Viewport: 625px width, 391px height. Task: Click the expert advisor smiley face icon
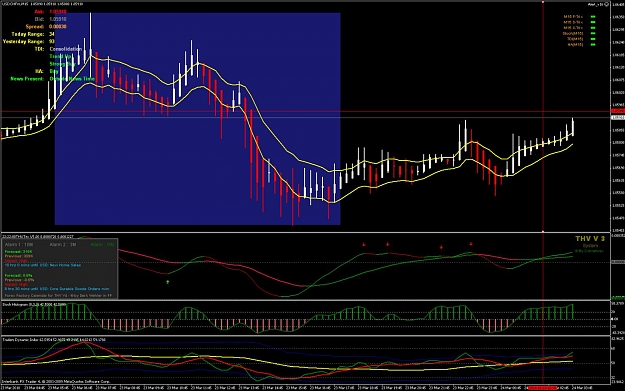tap(607, 4)
